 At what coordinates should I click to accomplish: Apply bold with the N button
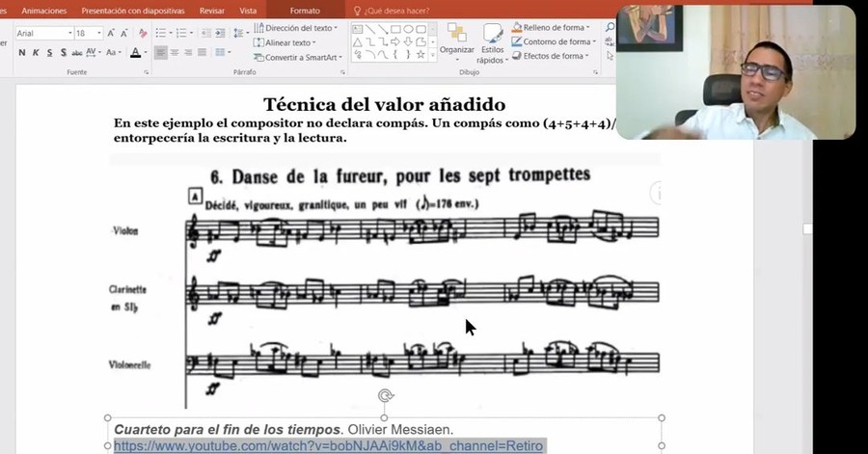(21, 53)
